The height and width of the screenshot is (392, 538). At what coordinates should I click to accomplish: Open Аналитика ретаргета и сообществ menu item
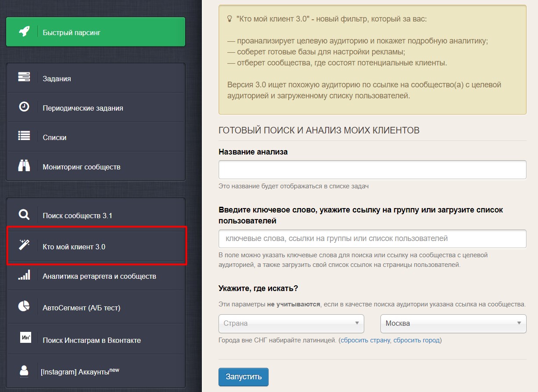click(x=99, y=277)
